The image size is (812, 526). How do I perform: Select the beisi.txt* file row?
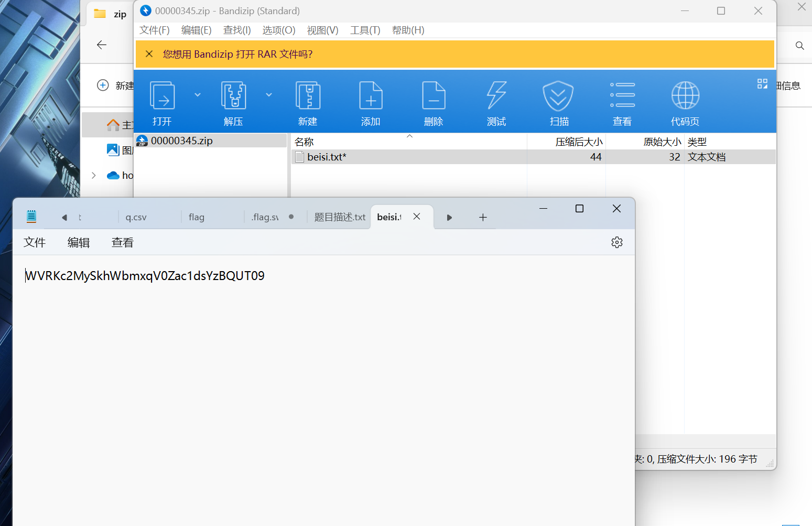533,157
